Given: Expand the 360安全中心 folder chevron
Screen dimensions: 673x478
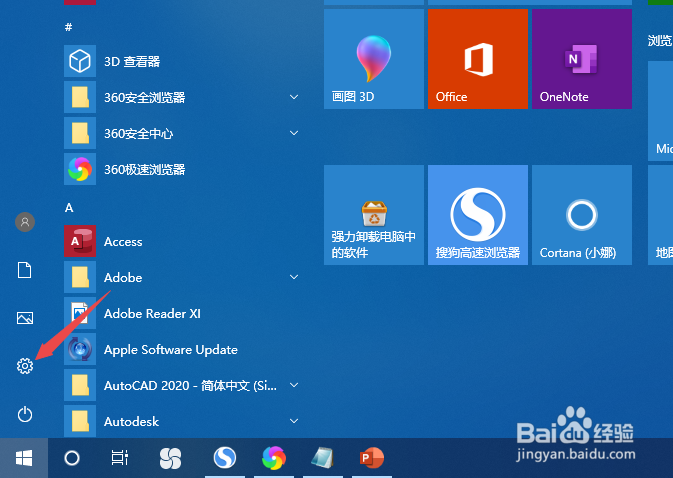Looking at the screenshot, I should click(294, 133).
